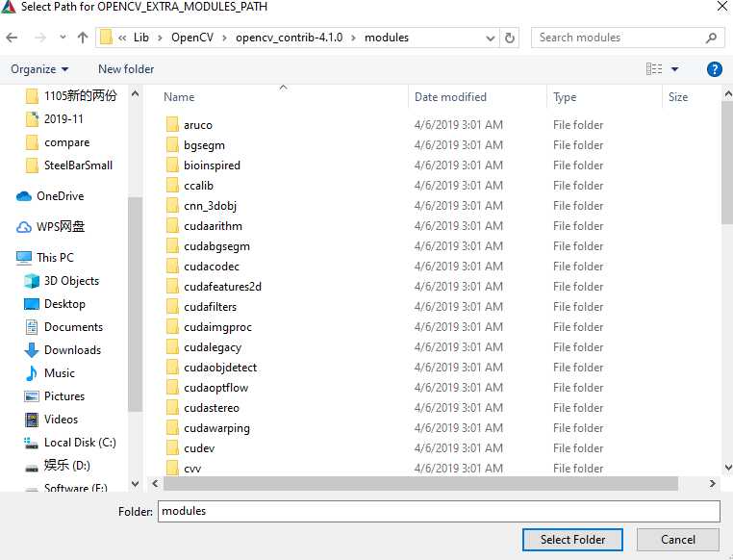
Task: Select the bgsegm folder icon
Action: 172,145
